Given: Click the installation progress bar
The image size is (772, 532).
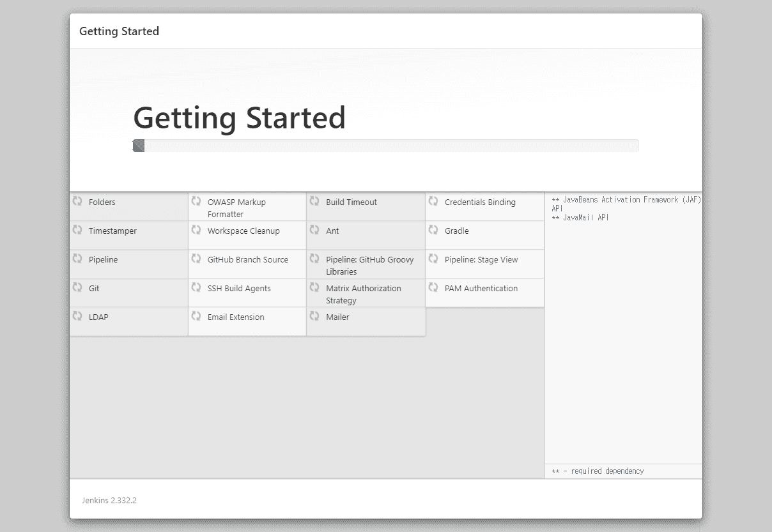Looking at the screenshot, I should pyautogui.click(x=385, y=146).
